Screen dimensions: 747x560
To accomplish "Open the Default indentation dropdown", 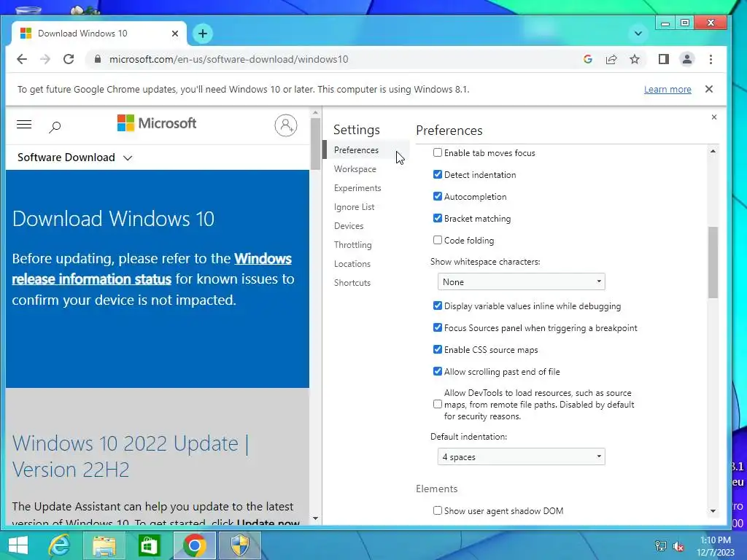I will (521, 456).
